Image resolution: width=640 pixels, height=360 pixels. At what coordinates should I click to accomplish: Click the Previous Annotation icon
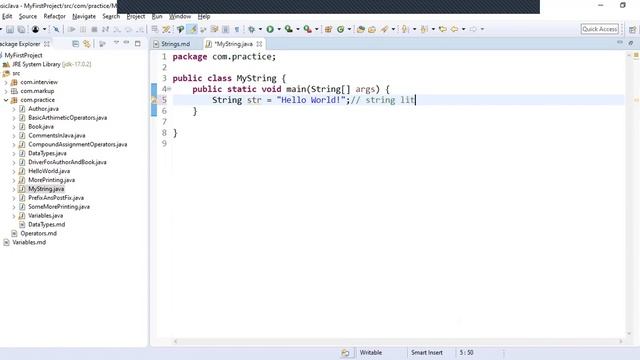click(x=424, y=29)
